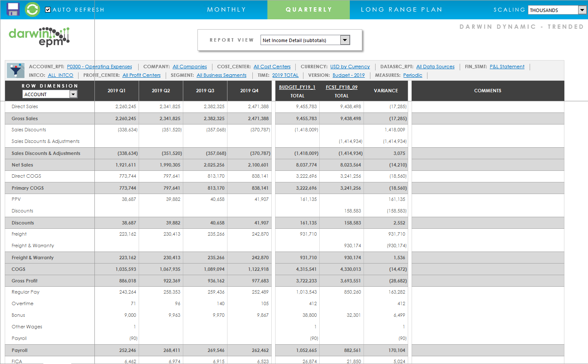Select the Other Wages row label

click(x=27, y=327)
